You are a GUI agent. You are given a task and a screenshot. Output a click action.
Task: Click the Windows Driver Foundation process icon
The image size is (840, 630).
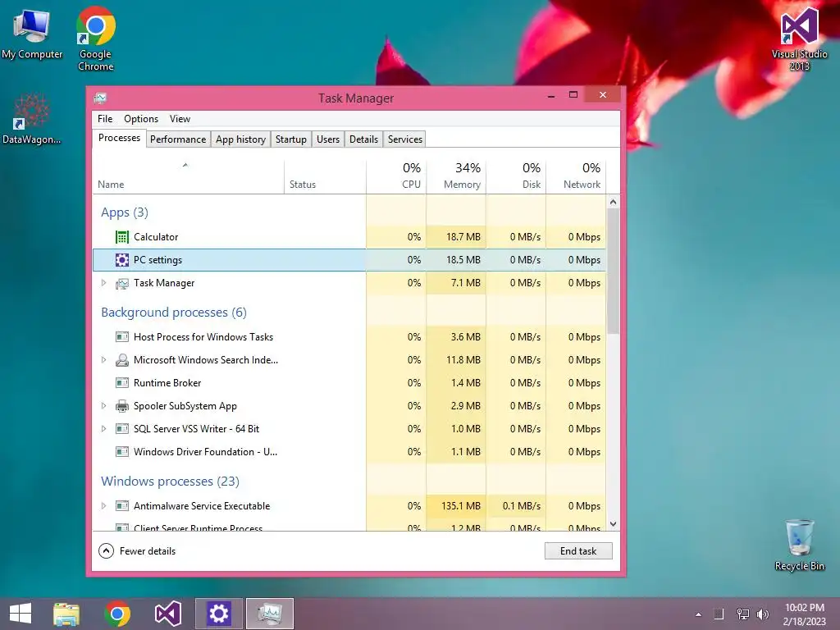(122, 452)
